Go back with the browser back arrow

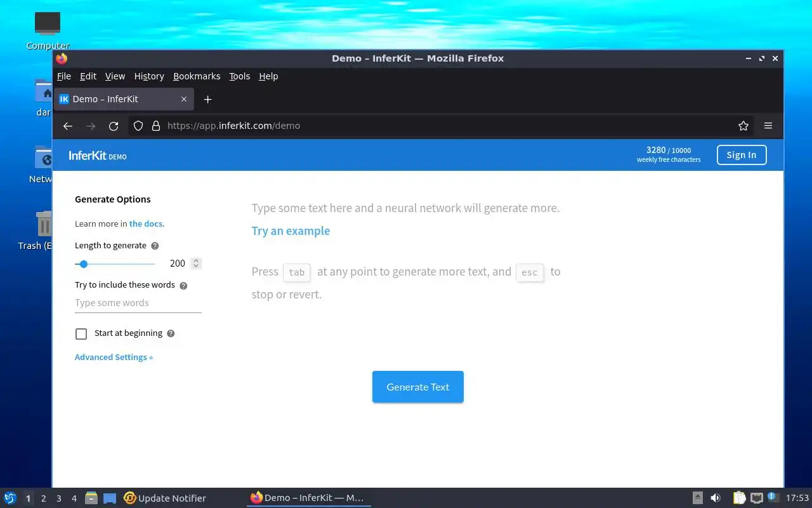click(x=68, y=126)
